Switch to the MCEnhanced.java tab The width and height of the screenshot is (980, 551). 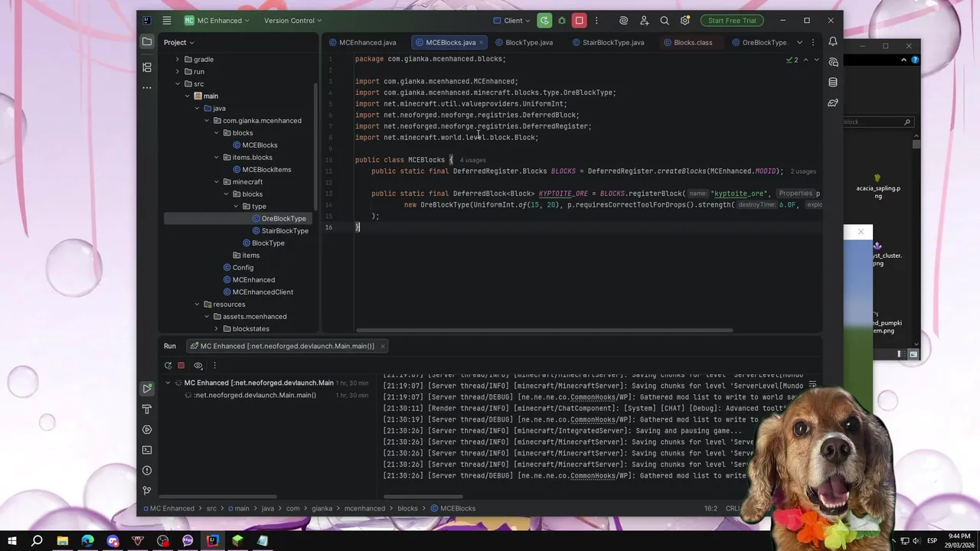[362, 42]
